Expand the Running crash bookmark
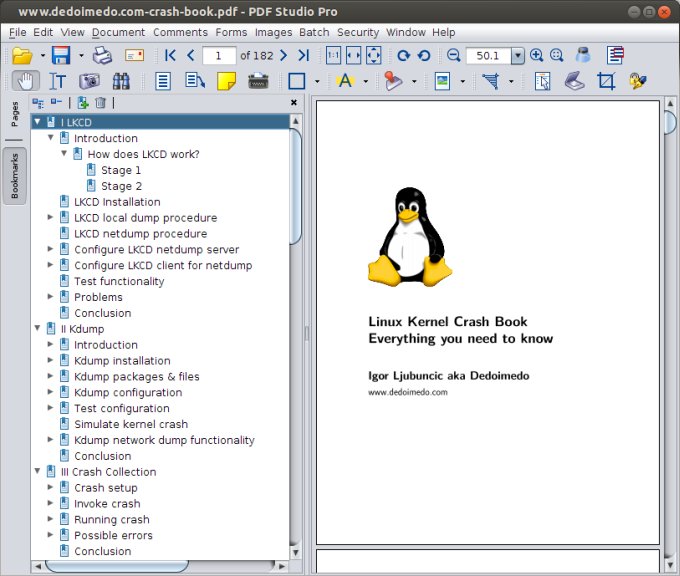This screenshot has height=576, width=680. [50, 519]
